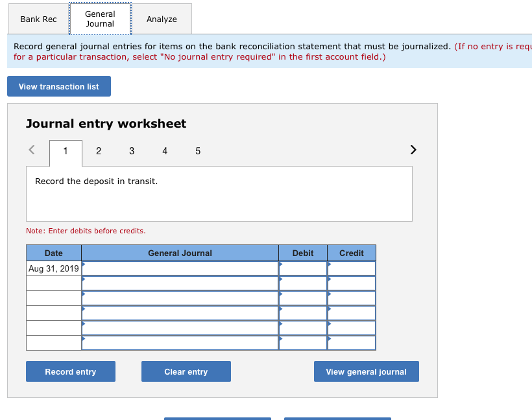Click the Clear entry button
Viewport: 532px width, 420px height.
coord(186,371)
